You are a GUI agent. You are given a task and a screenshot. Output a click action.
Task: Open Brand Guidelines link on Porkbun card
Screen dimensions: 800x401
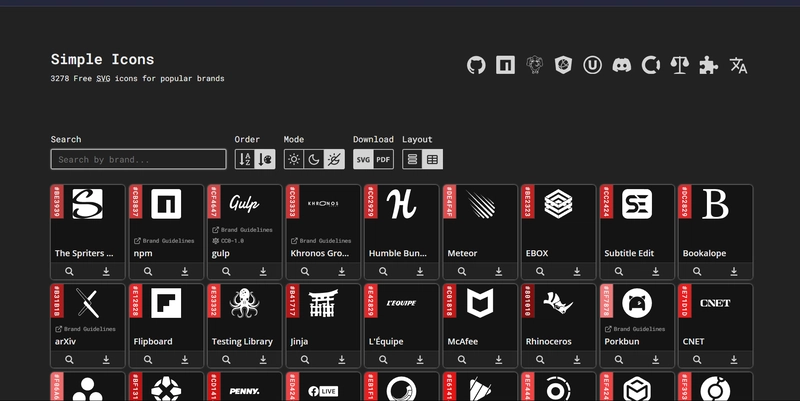(635, 329)
